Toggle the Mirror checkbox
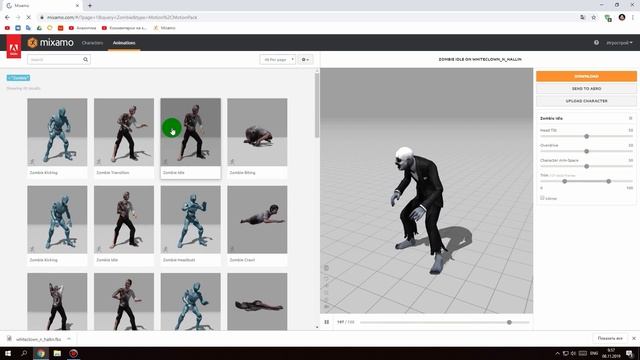Screen dimensions: 640x360 542,198
